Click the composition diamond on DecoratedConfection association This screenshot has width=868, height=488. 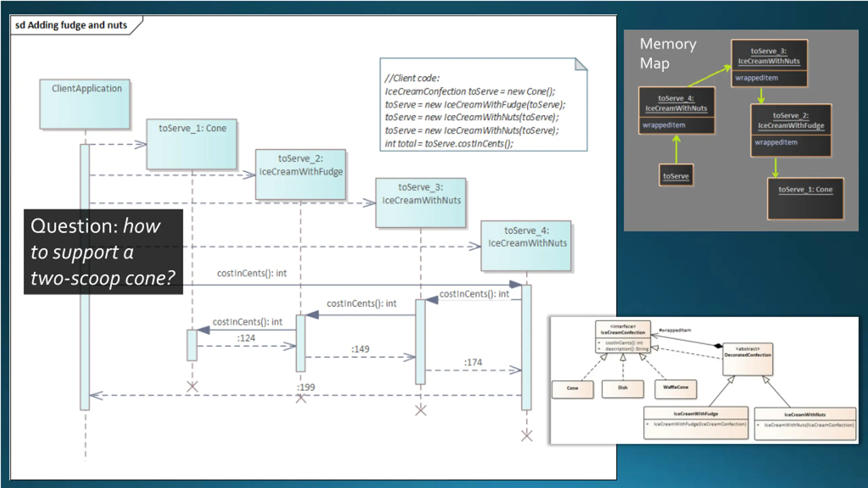point(717,346)
